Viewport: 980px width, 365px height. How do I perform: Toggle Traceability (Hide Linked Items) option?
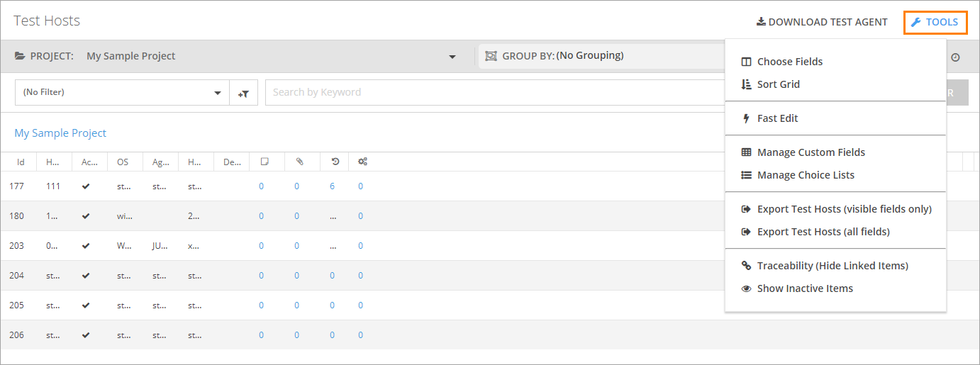(x=832, y=266)
